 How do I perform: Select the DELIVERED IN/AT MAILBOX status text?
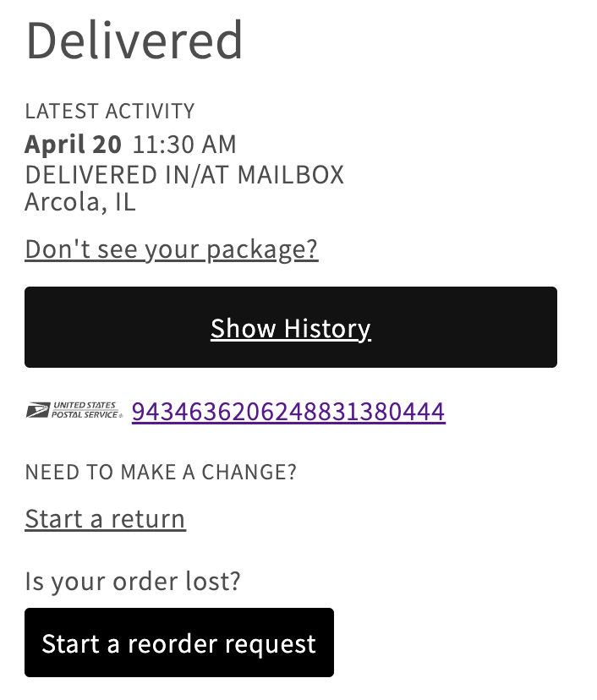pyautogui.click(x=184, y=175)
